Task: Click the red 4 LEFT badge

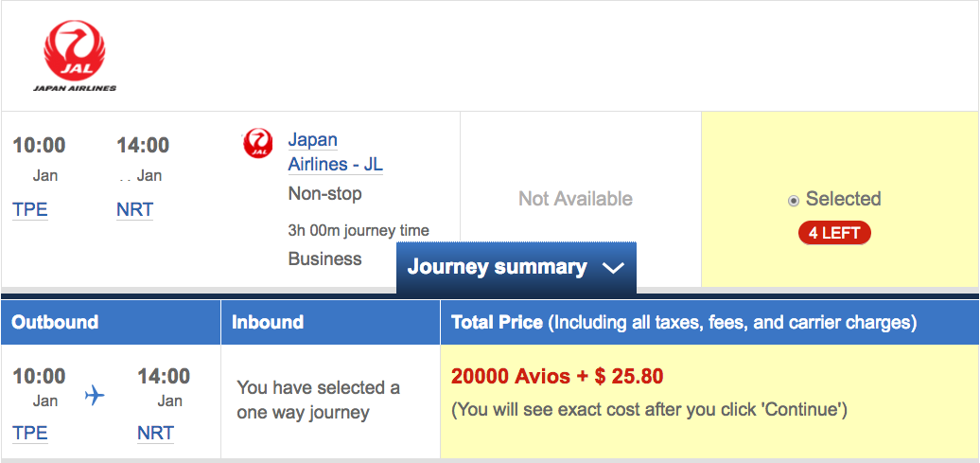Action: (x=833, y=233)
